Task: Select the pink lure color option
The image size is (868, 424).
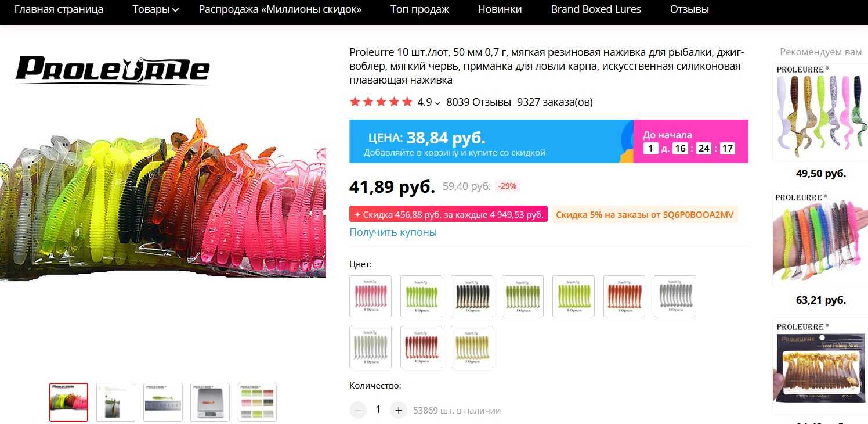Action: [370, 296]
